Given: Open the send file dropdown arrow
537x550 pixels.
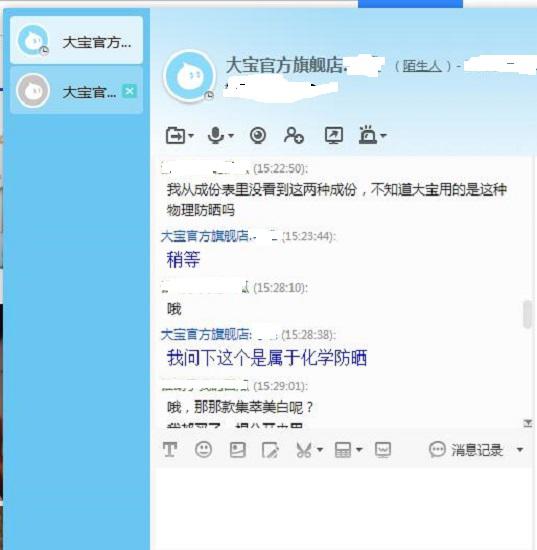Looking at the screenshot, I should pos(191,135).
